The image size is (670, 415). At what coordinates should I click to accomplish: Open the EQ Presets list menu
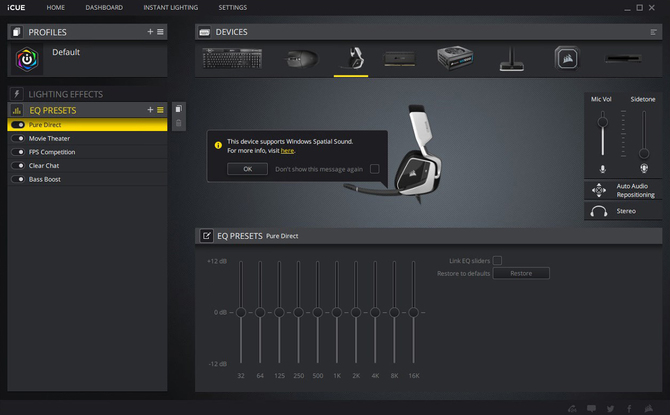[x=160, y=110]
